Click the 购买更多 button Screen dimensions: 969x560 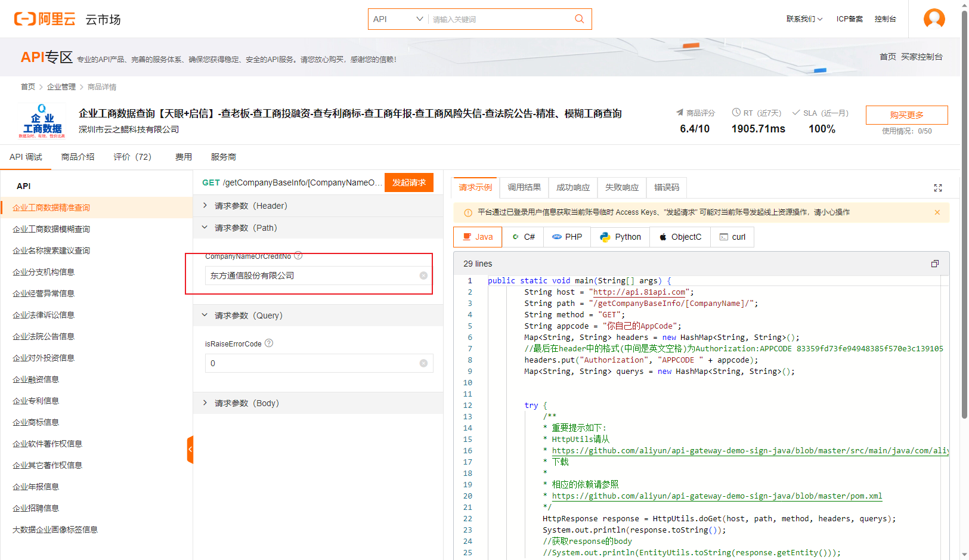[906, 115]
